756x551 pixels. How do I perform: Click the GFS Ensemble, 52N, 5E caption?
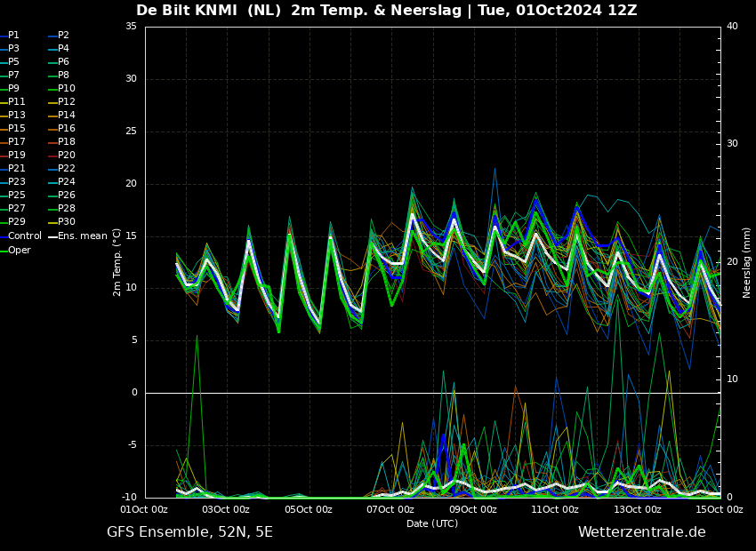click(189, 532)
